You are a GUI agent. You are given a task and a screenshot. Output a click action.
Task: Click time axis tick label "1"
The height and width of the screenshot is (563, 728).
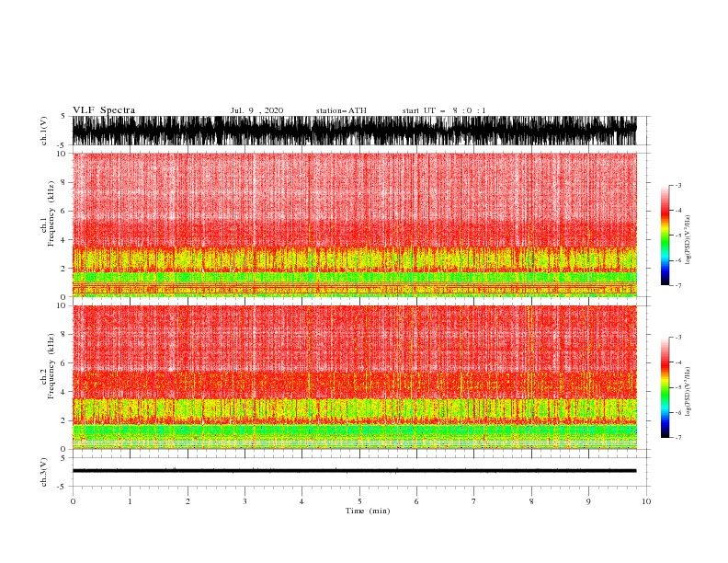coord(130,501)
